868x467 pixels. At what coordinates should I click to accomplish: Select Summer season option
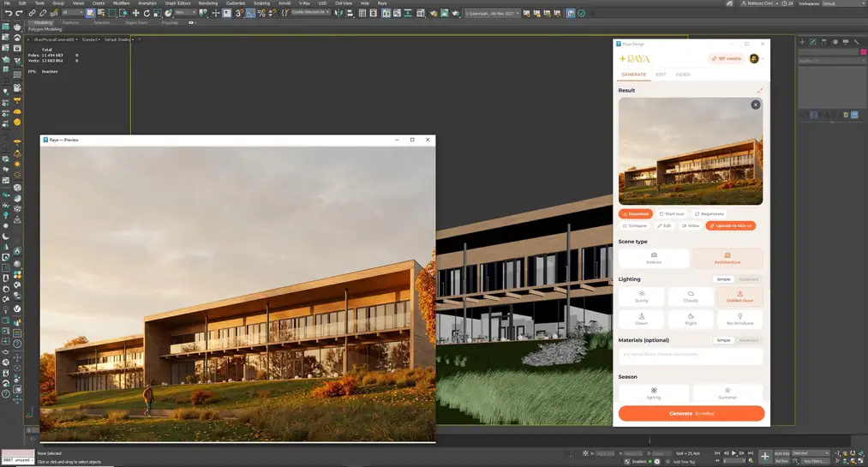pos(727,393)
